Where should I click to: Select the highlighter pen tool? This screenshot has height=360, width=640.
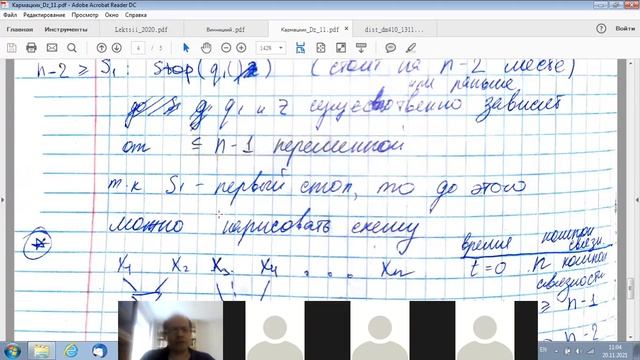pyautogui.click(x=411, y=48)
